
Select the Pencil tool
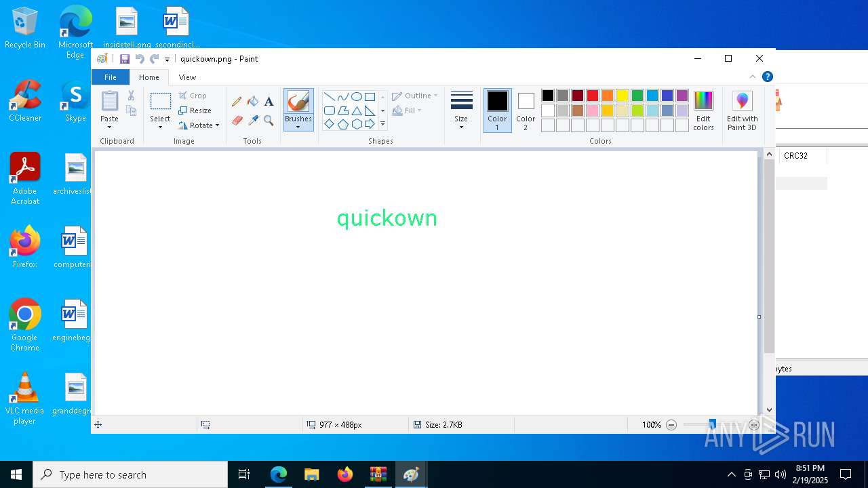point(237,102)
